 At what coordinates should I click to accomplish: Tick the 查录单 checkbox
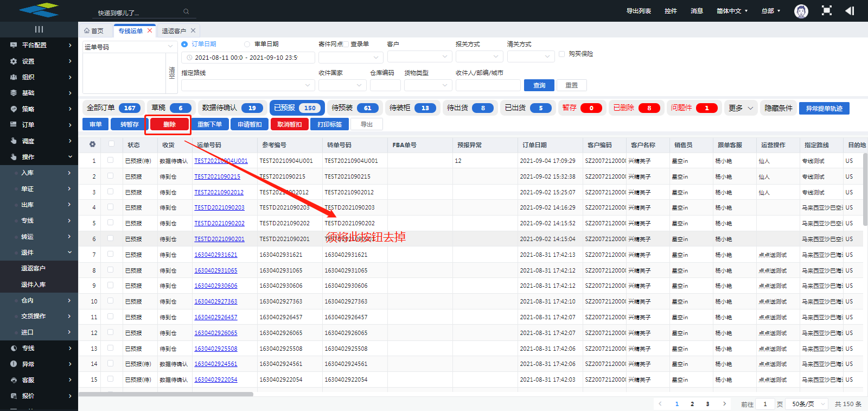tap(346, 44)
